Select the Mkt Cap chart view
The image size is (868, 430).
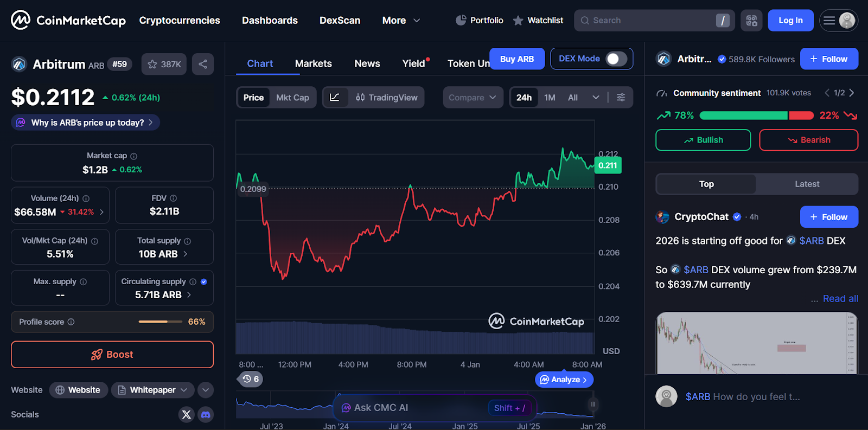(x=292, y=98)
